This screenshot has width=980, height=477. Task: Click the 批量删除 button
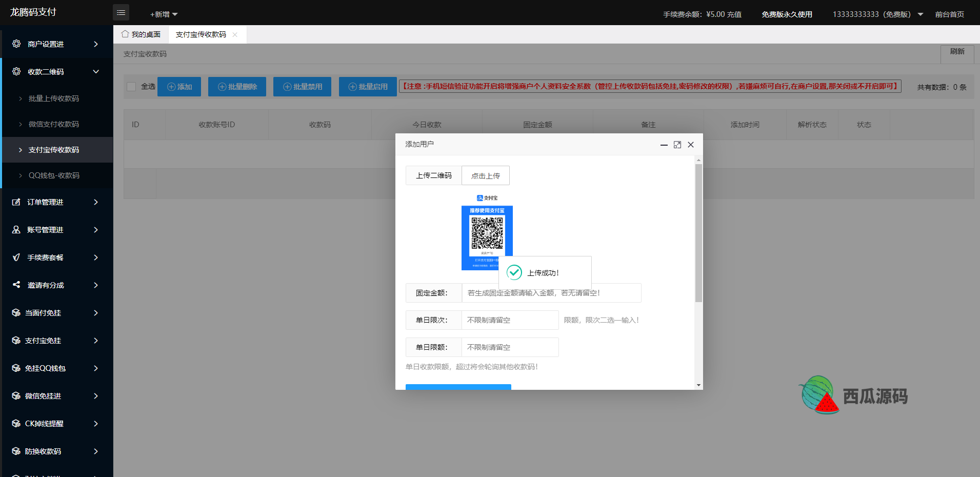pos(237,87)
